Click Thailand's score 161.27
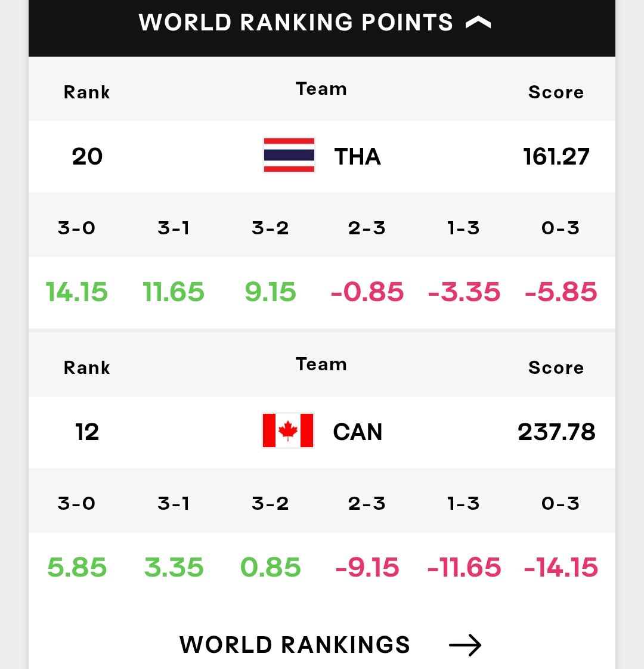644x669 pixels. 556,157
